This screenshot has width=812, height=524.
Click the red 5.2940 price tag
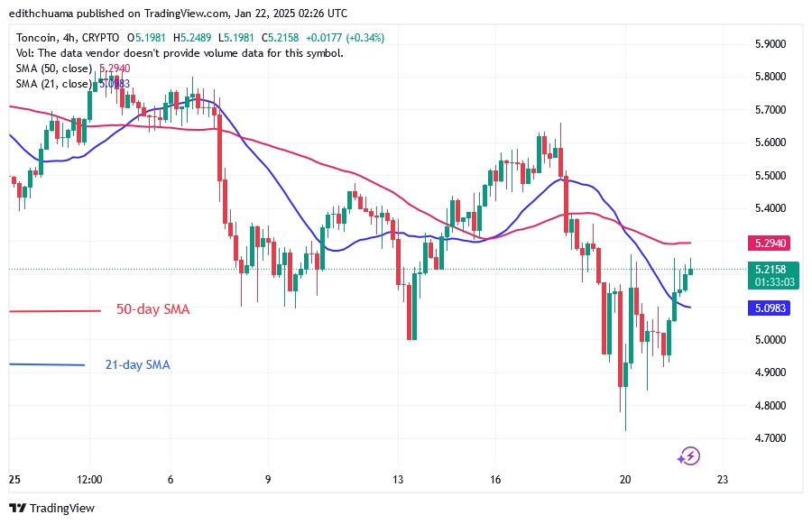[x=770, y=243]
